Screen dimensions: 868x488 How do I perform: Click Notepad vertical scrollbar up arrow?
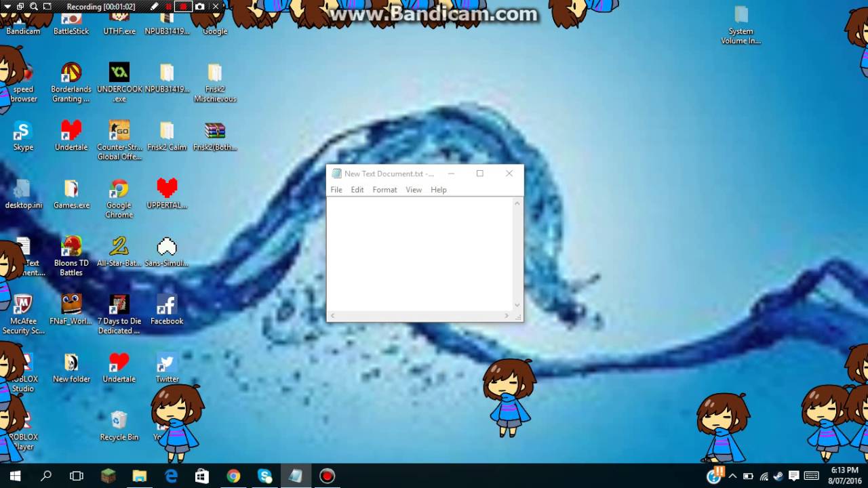coord(517,203)
